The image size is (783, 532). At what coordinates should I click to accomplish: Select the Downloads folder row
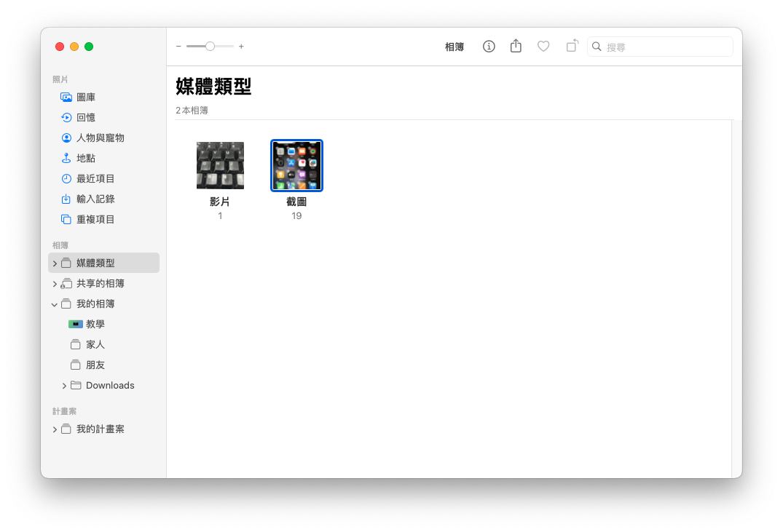pos(103,385)
